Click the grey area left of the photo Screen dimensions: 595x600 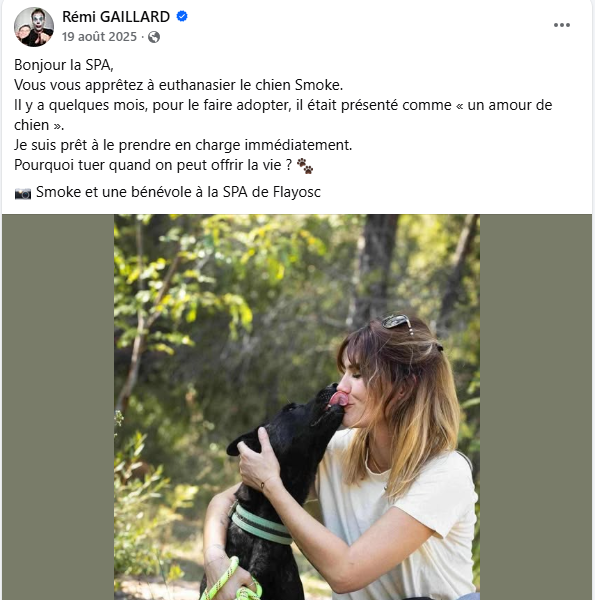click(x=58, y=407)
